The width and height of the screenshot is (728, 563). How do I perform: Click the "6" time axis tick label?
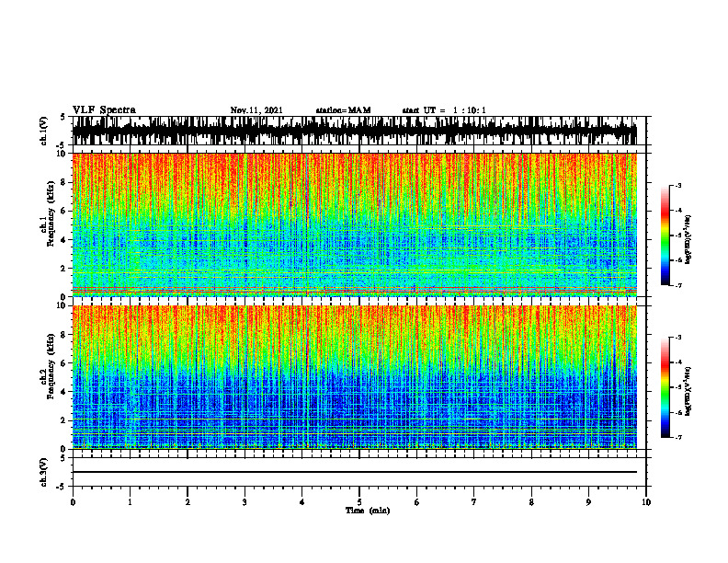[417, 502]
